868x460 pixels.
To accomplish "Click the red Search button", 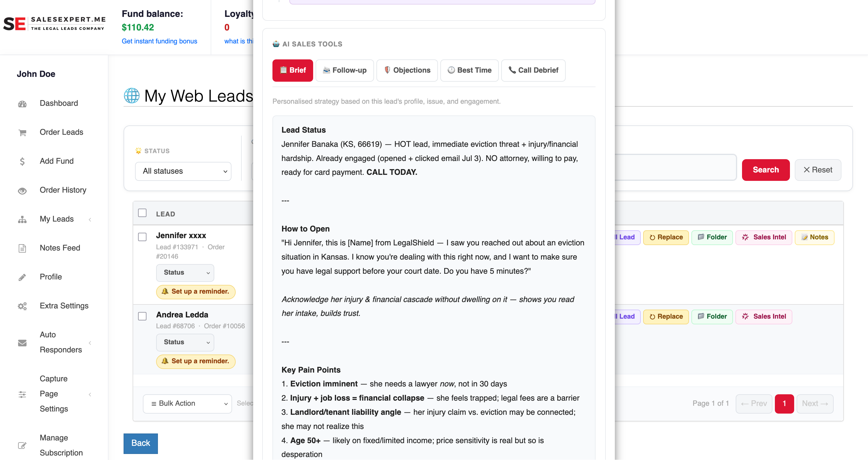I will [766, 170].
